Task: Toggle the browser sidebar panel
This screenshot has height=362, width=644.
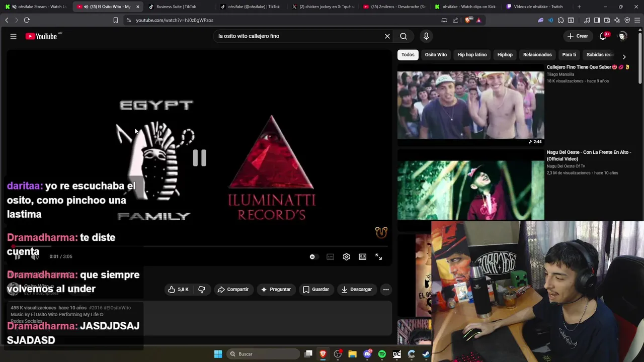Action: (x=597, y=20)
